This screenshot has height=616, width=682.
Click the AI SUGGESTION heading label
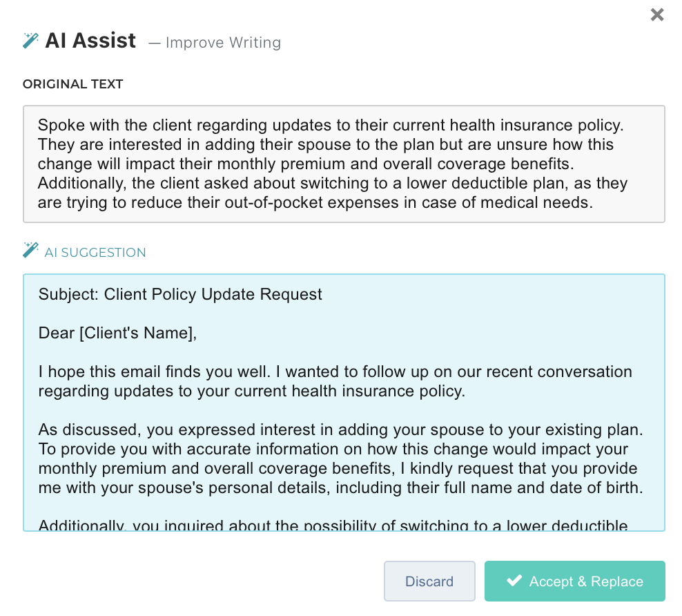click(x=95, y=253)
